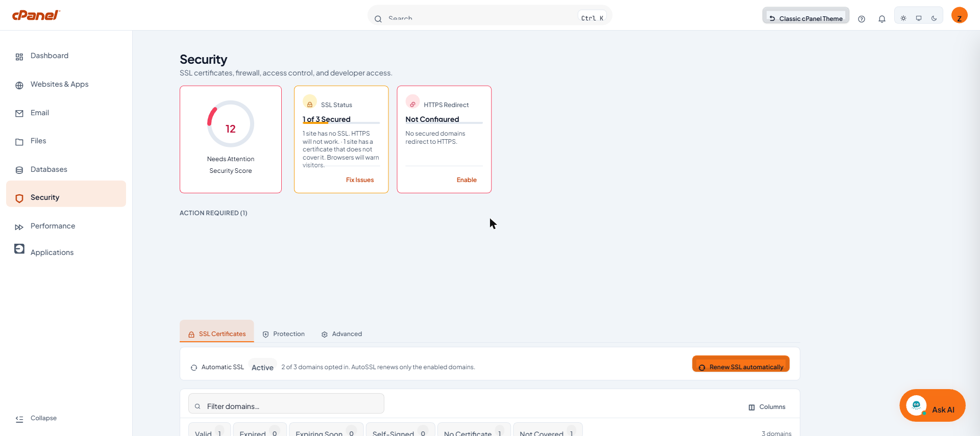
Task: Click Enable on HTTPS Redirect card
Action: 467,180
